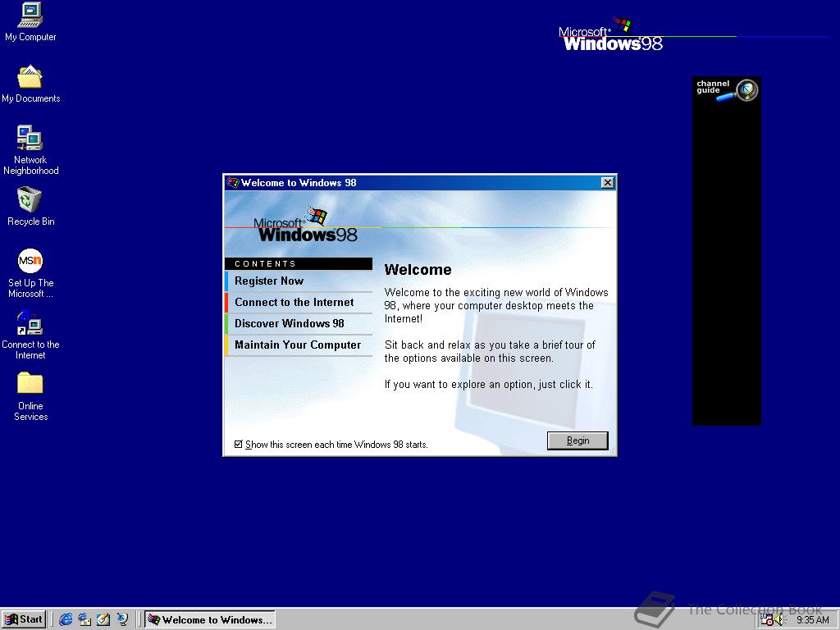Click the Welcome heading text

point(418,269)
